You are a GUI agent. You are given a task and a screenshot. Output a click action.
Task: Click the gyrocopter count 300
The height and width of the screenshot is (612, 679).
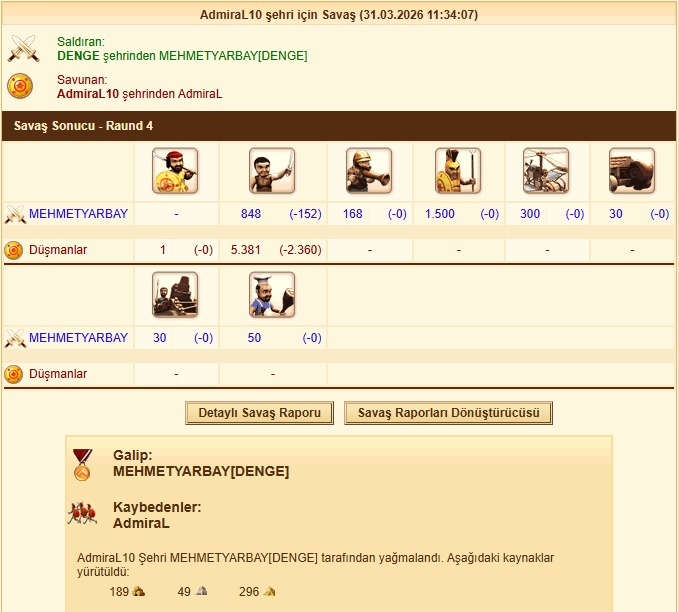pyautogui.click(x=530, y=214)
